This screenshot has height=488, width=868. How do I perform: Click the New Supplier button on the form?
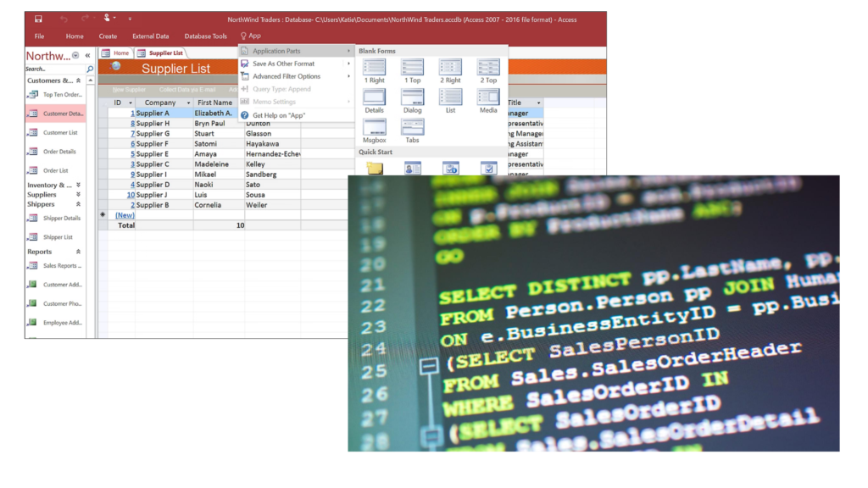[129, 90]
